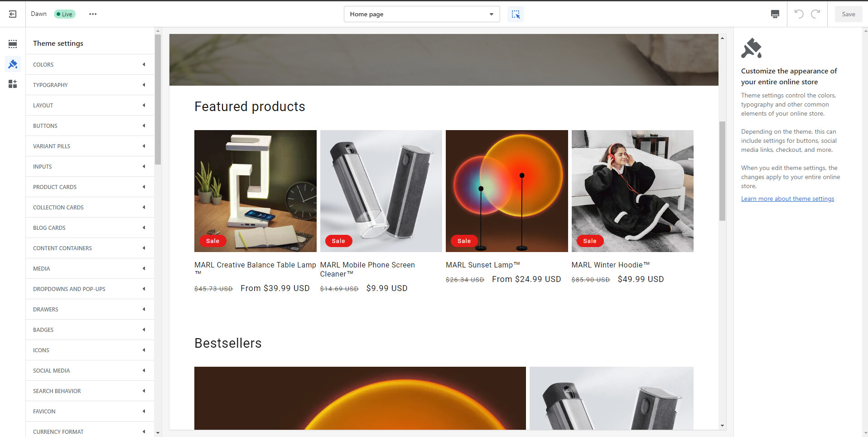
Task: Click the settings list scroll-down arrow
Action: click(158, 433)
